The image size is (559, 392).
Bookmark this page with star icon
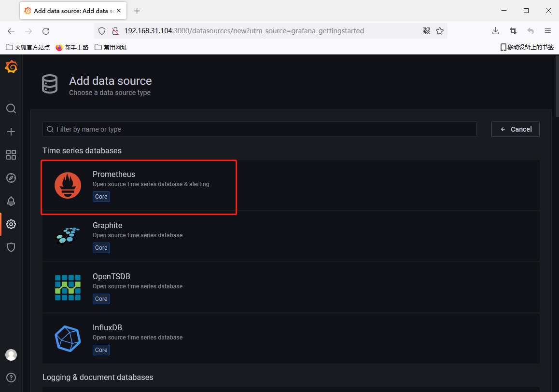click(x=440, y=31)
